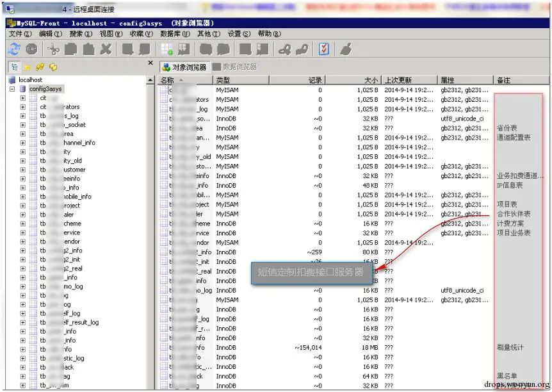Screen dimensions: 552x392
Task: Close the left navigation panel
Action: 150,63
